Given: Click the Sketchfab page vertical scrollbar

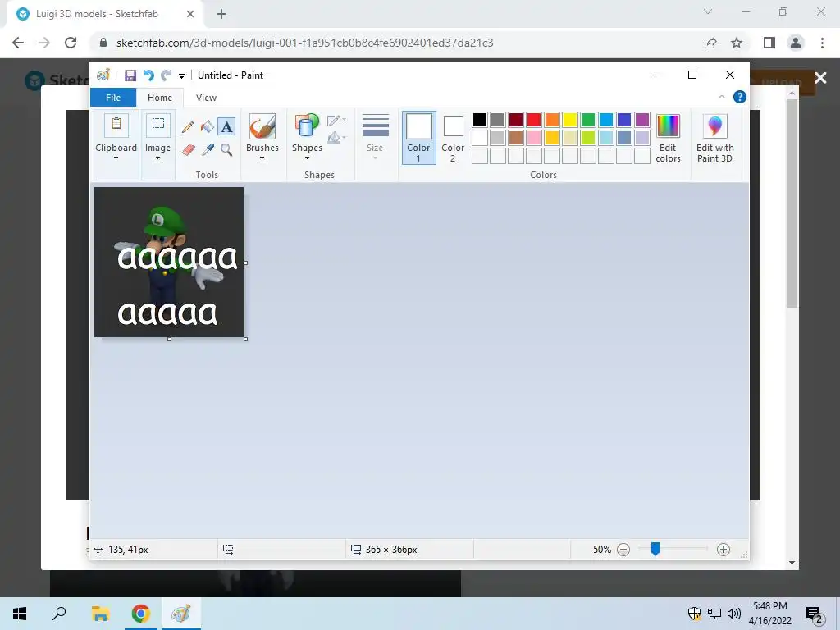Looking at the screenshot, I should point(792,203).
